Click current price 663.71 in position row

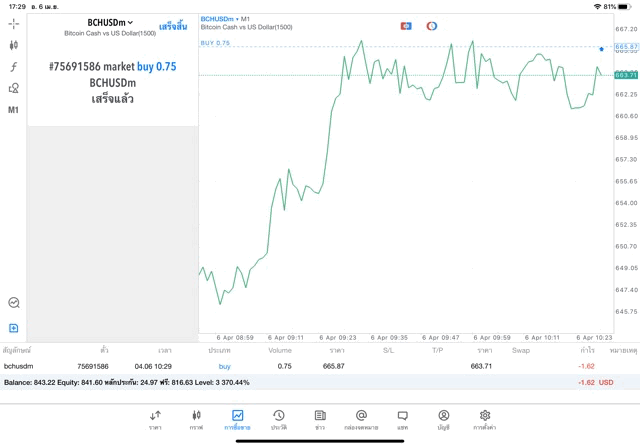(x=481, y=366)
